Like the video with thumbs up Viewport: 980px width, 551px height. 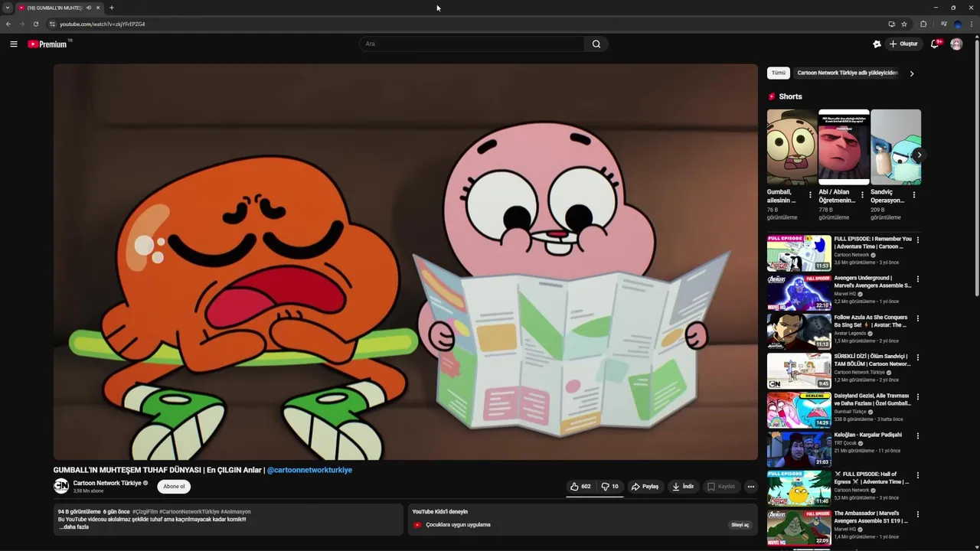click(x=580, y=487)
